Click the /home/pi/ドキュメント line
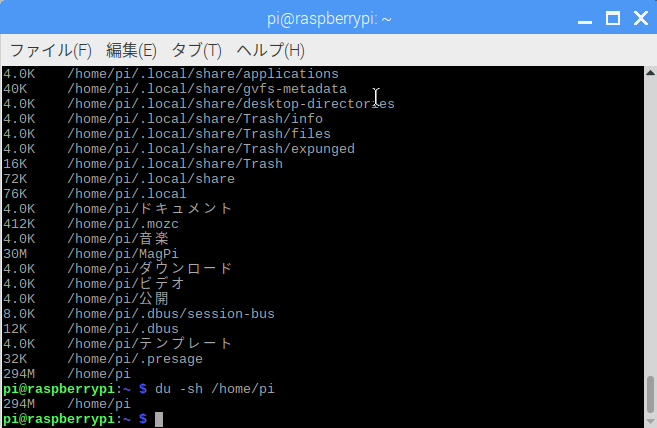Image resolution: width=657 pixels, height=428 pixels. (117, 209)
